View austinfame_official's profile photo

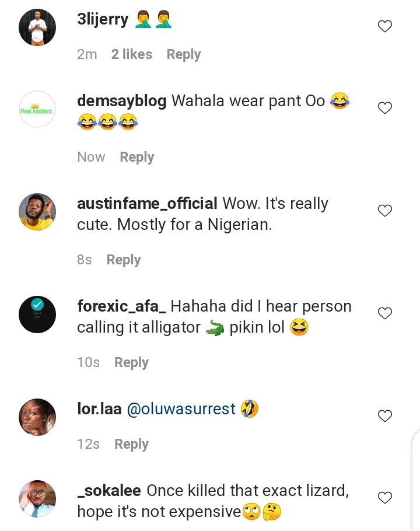pyautogui.click(x=37, y=212)
